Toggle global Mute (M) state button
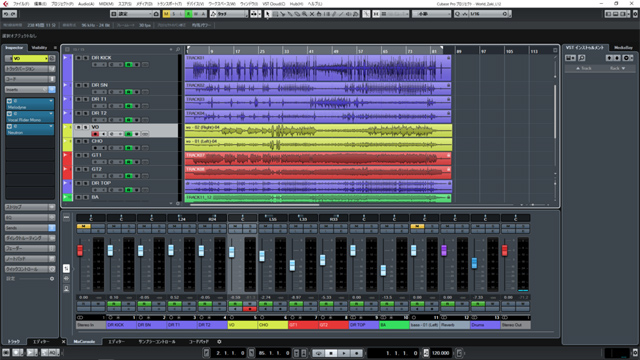The width and height of the screenshot is (640, 360). pos(166,14)
